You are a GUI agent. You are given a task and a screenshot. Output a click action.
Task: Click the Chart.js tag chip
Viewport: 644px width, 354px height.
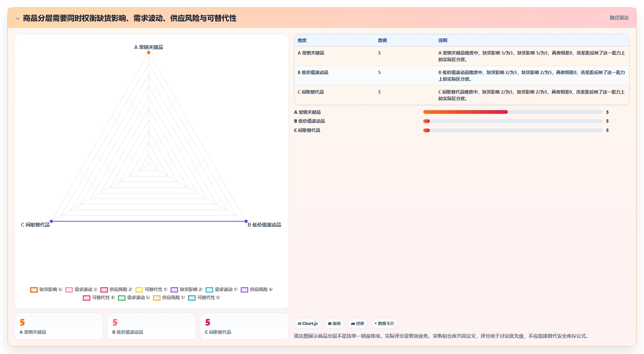point(308,323)
